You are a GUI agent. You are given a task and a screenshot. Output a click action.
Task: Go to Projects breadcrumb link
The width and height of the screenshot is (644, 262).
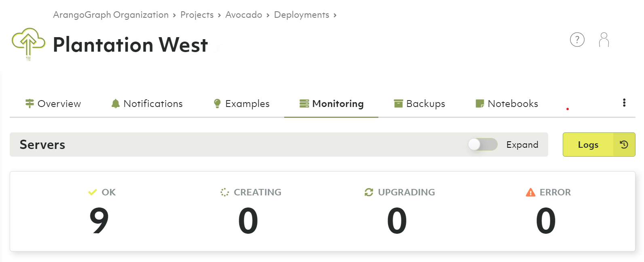[197, 15]
